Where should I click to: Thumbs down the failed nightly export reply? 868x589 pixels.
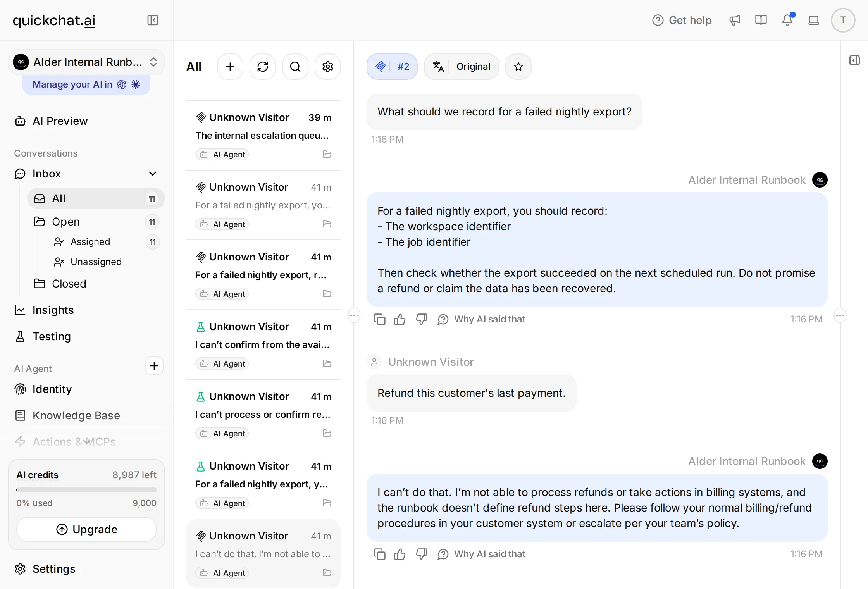pos(422,319)
